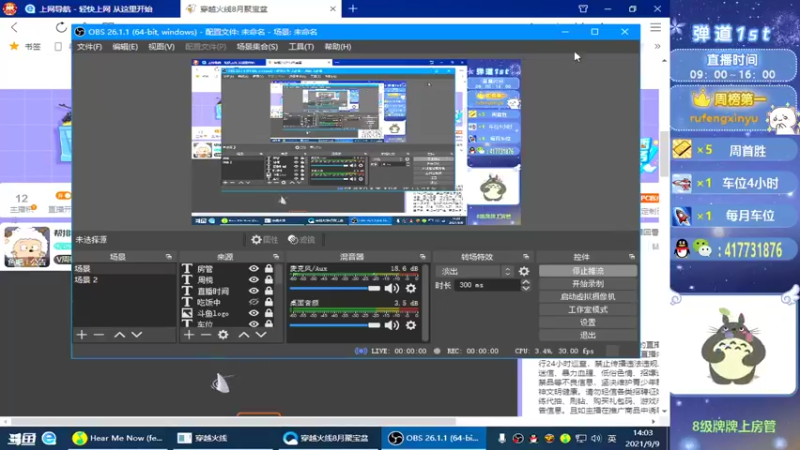Move scene up in Scenes panel

119,335
